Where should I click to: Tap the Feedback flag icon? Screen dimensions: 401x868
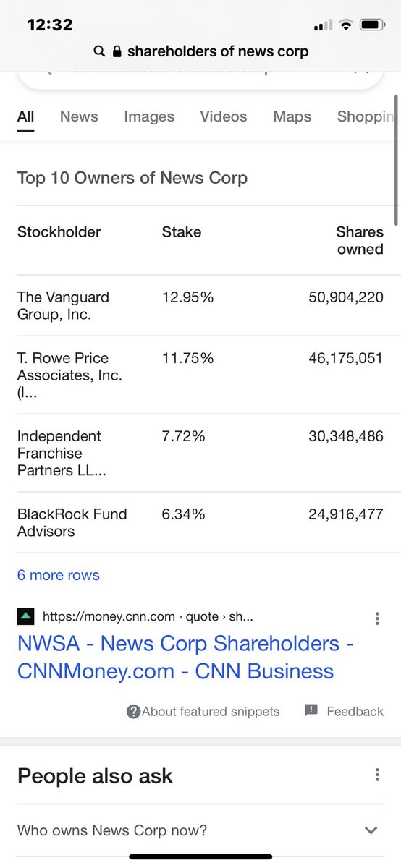point(311,710)
